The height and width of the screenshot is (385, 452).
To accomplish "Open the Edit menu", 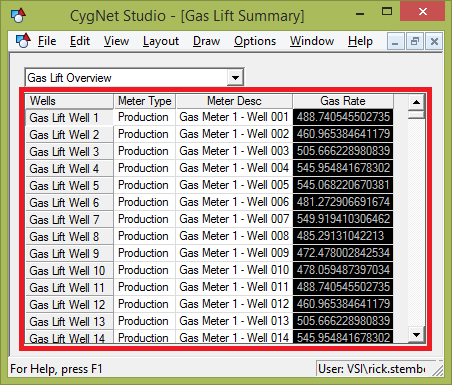I will (x=80, y=41).
